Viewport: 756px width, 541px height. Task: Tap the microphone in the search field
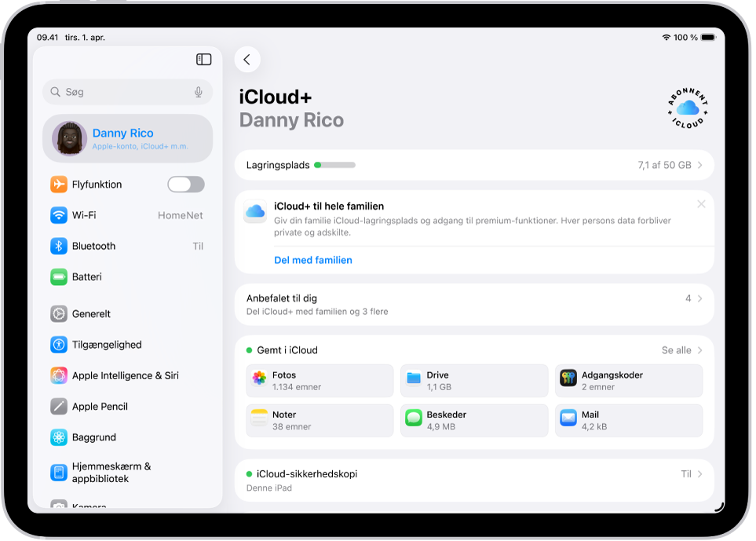(198, 92)
